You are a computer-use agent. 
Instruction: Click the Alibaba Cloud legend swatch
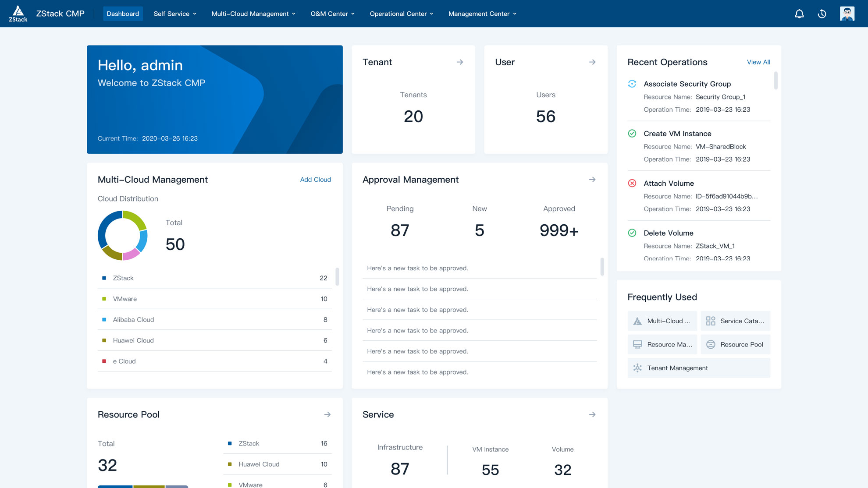coord(104,320)
